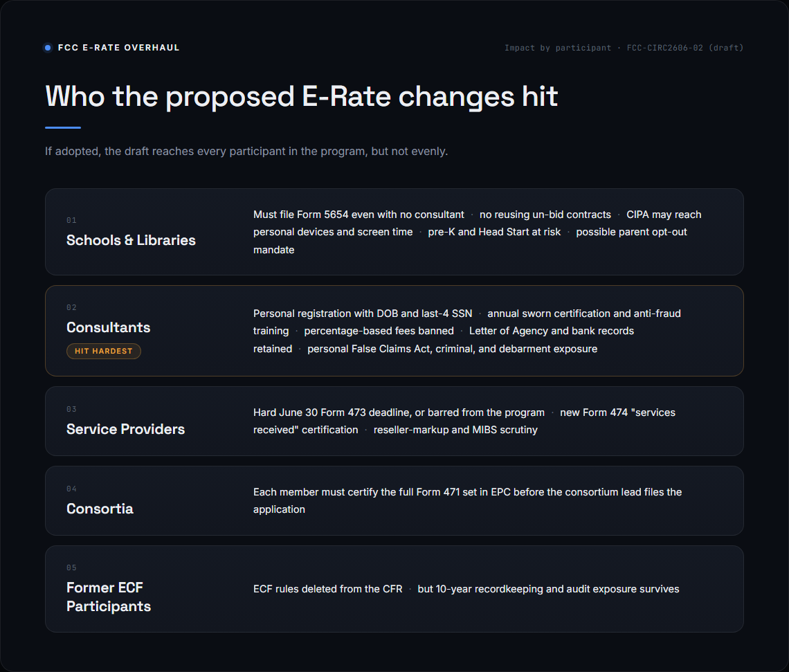
Task: Open the Consultants card title
Action: (108, 327)
